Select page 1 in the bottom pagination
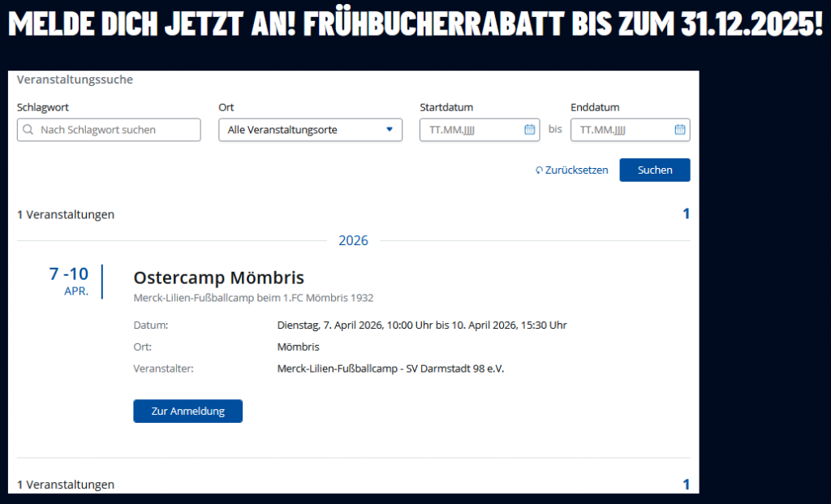The image size is (831, 504). point(687,485)
